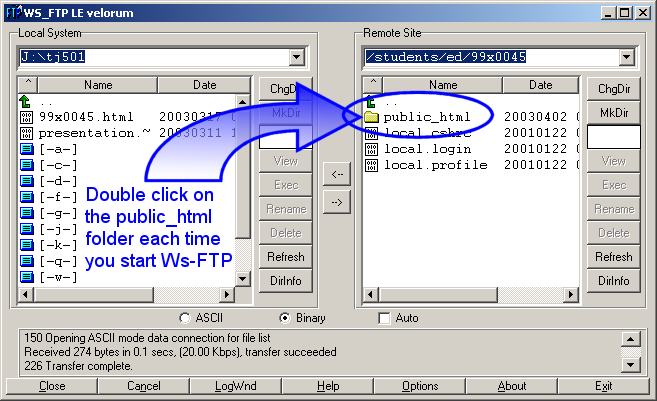Viewport: 657px width, 401px height.
Task: Open the LogWnd window
Action: tap(235, 386)
